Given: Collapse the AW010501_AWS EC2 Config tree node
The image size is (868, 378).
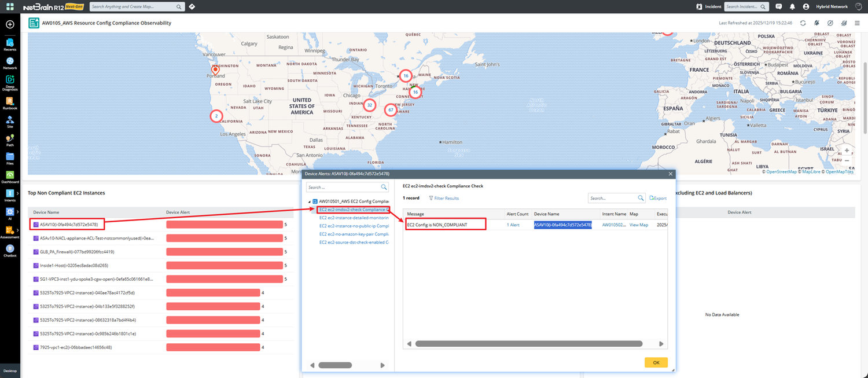Looking at the screenshot, I should (x=310, y=201).
